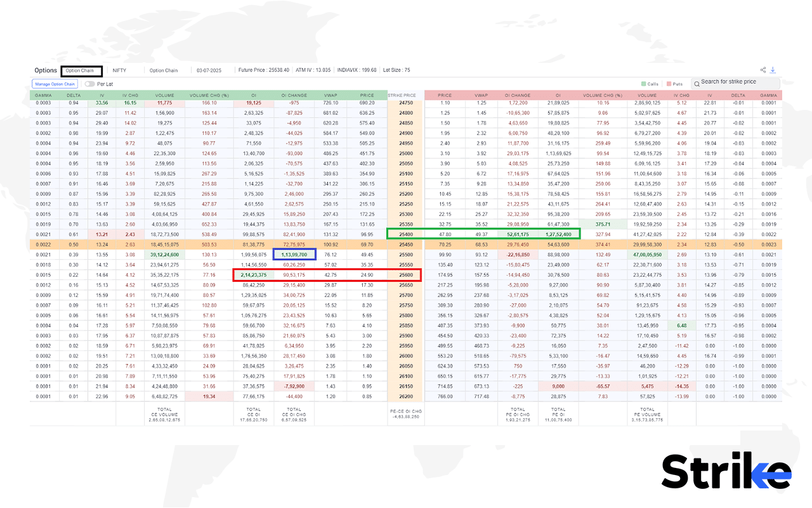Image resolution: width=812 pixels, height=508 pixels.
Task: Select the red-boxed volume 2,14,23,375 cell
Action: click(x=253, y=275)
